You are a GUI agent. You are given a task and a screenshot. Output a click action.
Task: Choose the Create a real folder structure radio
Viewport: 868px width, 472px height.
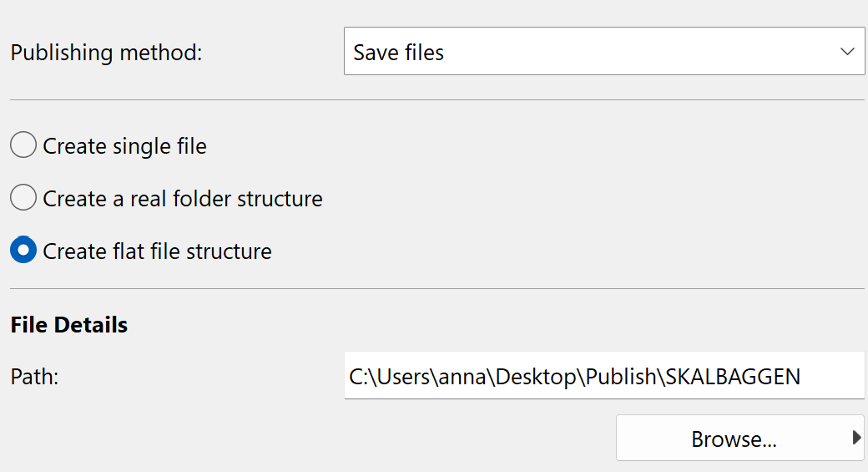(23, 199)
